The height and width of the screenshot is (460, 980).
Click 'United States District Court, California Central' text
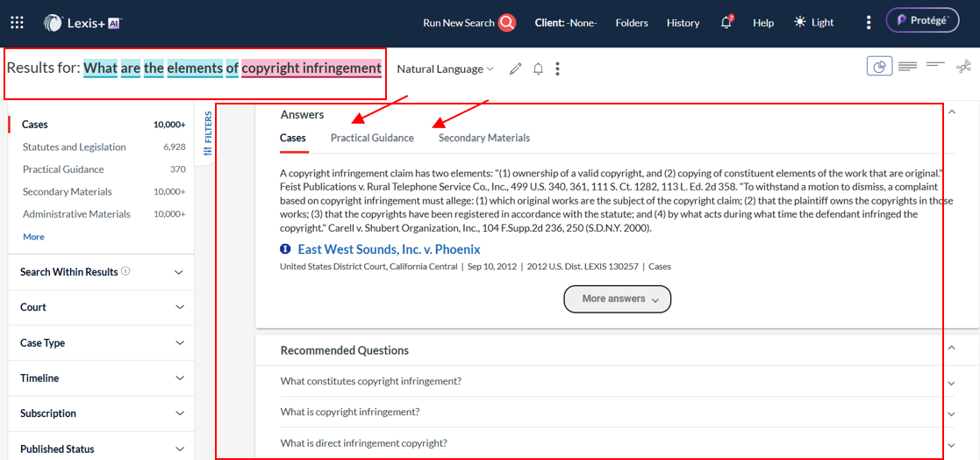(368, 266)
